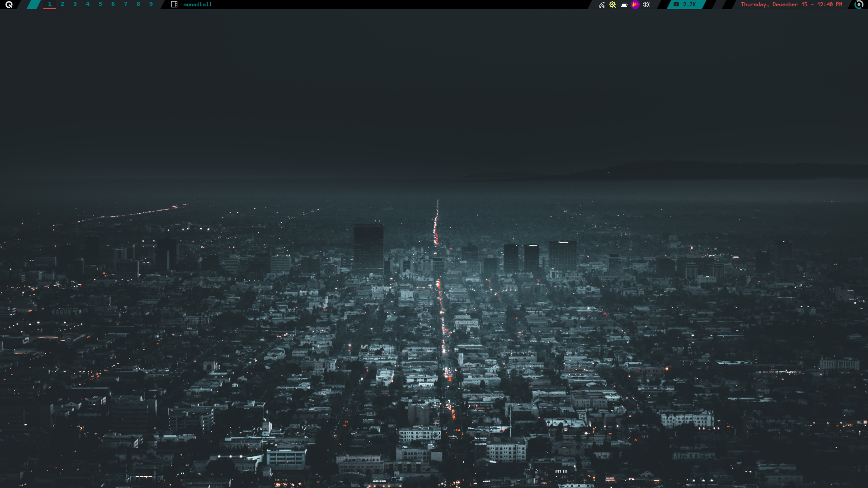868x488 pixels.
Task: Click the monadtall layout name label
Action: pyautogui.click(x=198, y=5)
